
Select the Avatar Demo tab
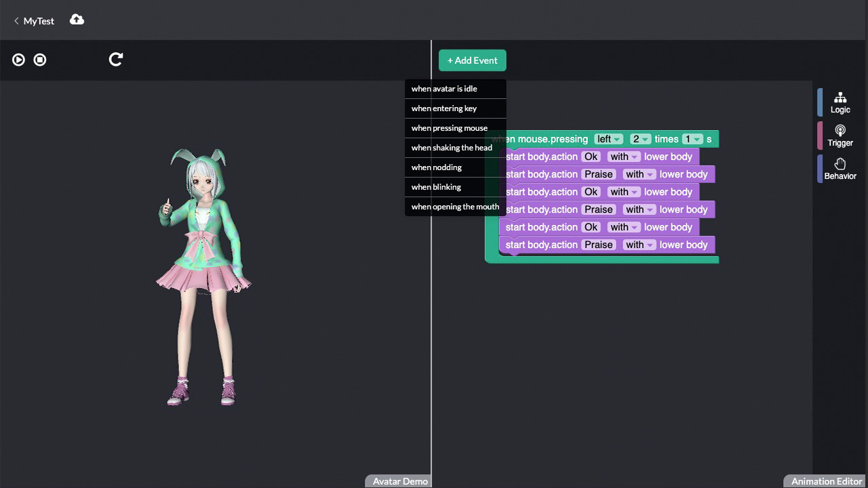tap(399, 481)
